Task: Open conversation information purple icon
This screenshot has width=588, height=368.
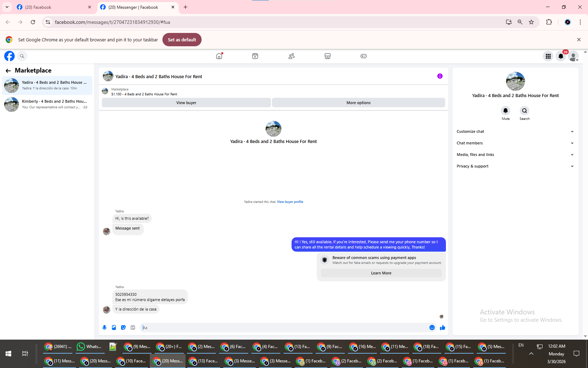Action: pyautogui.click(x=440, y=76)
